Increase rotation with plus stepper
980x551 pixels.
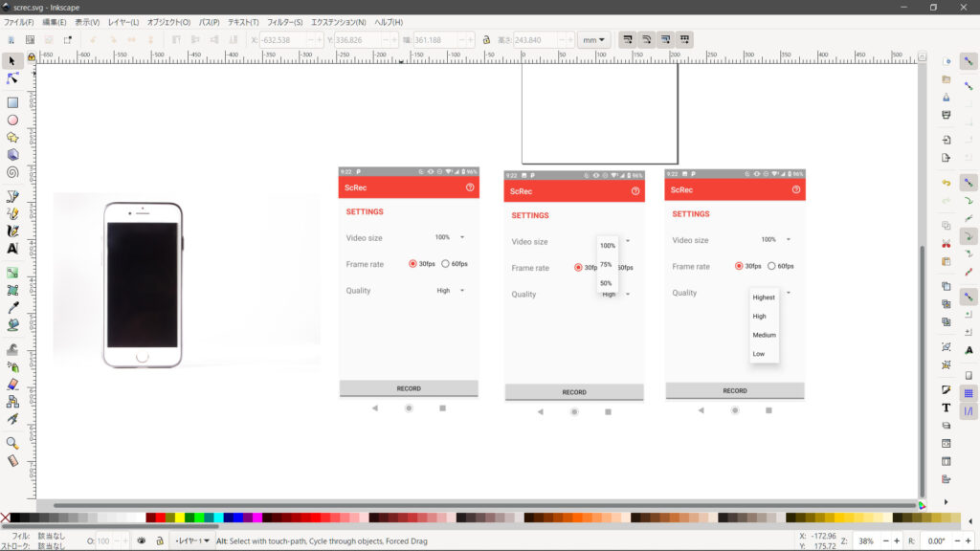point(969,541)
